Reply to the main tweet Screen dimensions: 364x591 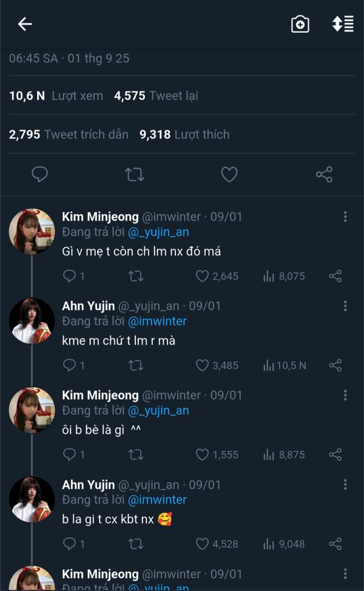[x=39, y=175]
